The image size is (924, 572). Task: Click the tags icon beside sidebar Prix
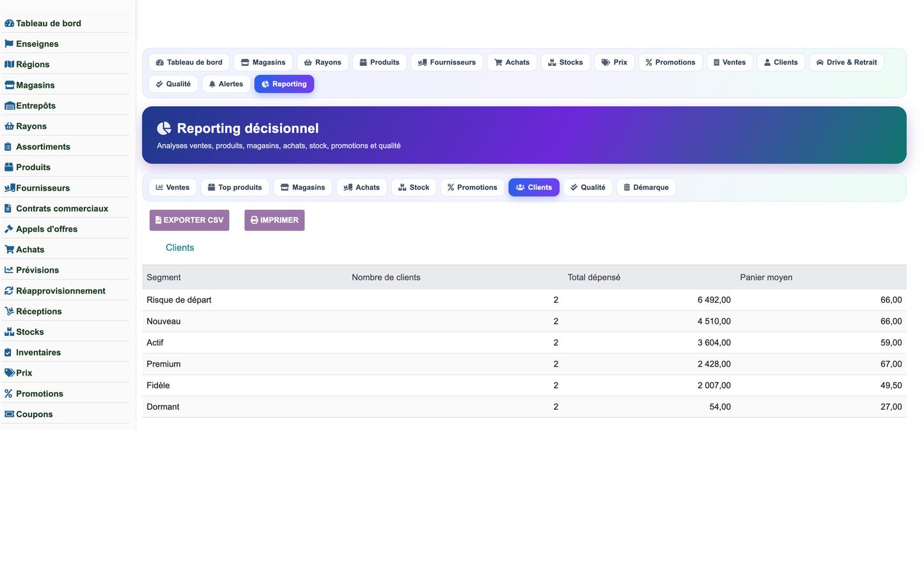[10, 373]
